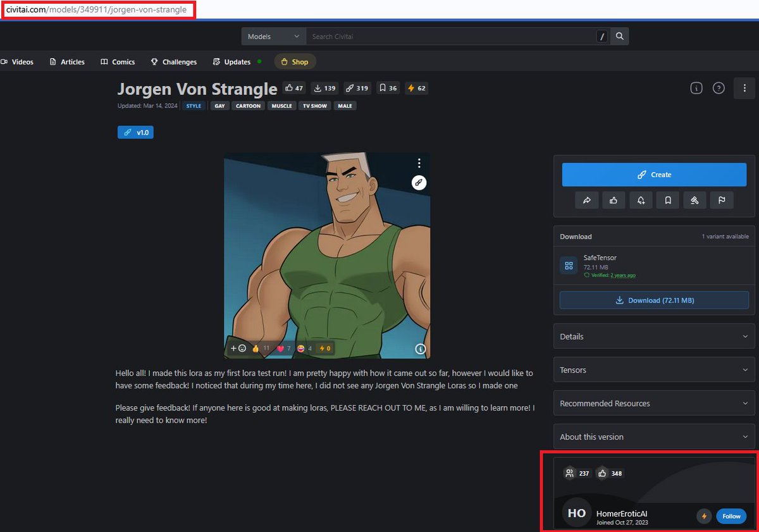759x532 pixels.
Task: Open the image three-dot menu
Action: [419, 164]
